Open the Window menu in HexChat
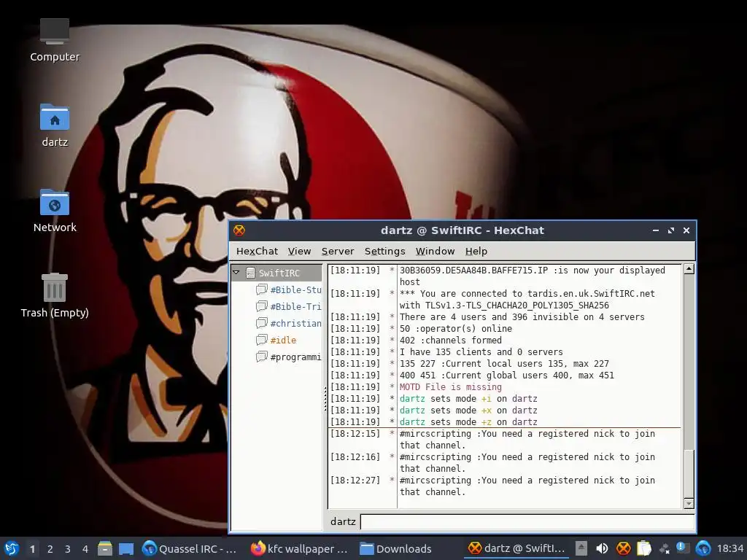The height and width of the screenshot is (560, 747). 435,251
